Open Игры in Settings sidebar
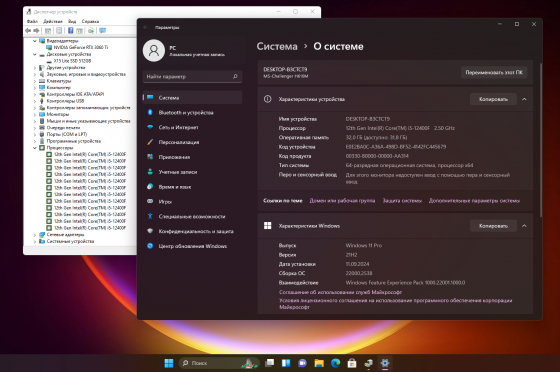560x372 pixels. point(192,202)
